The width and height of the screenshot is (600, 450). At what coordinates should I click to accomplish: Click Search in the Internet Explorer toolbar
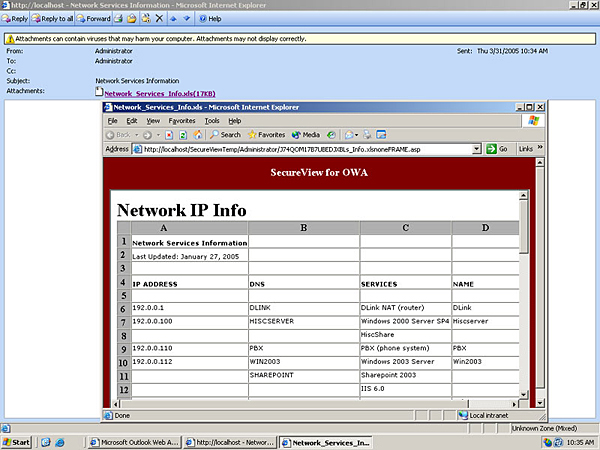[225, 134]
